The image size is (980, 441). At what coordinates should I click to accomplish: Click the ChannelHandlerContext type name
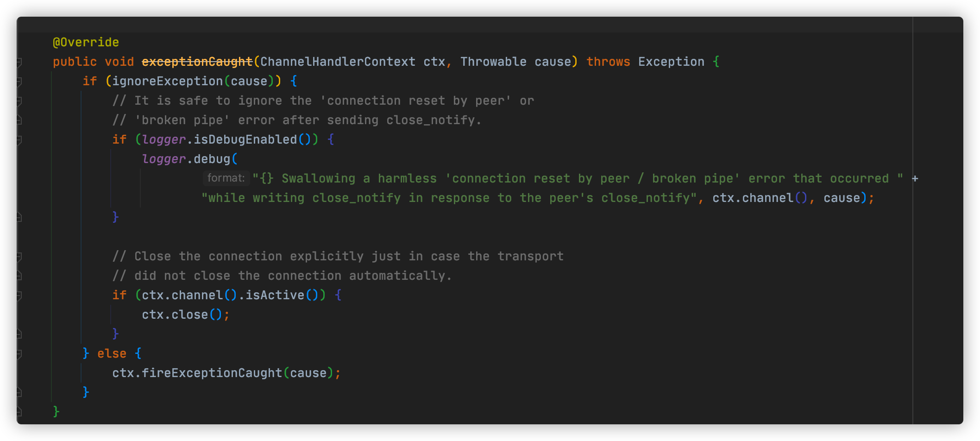point(338,62)
